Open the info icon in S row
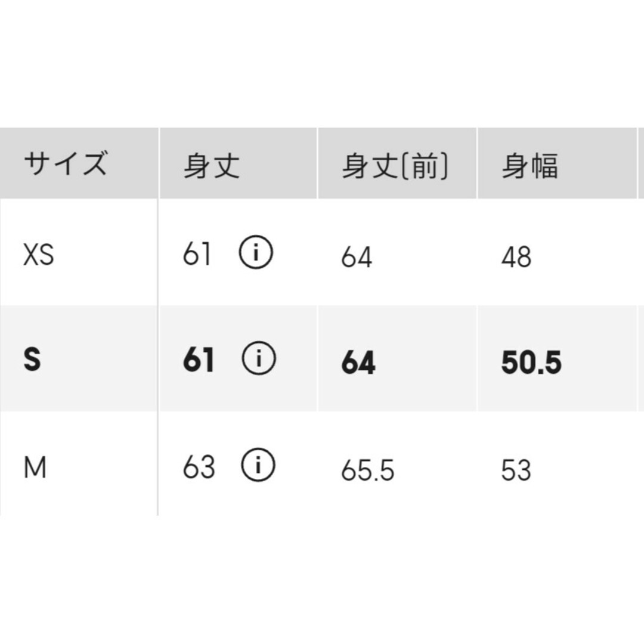 pos(259,358)
